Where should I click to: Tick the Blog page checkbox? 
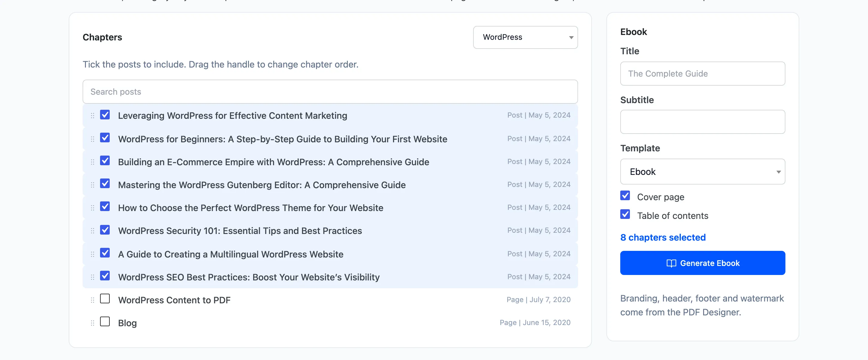click(105, 322)
